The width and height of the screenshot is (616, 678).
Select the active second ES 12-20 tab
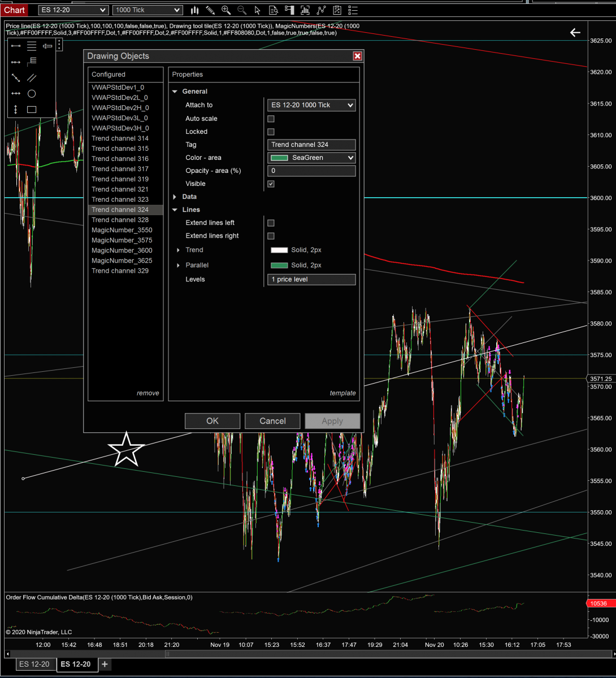pyautogui.click(x=77, y=664)
